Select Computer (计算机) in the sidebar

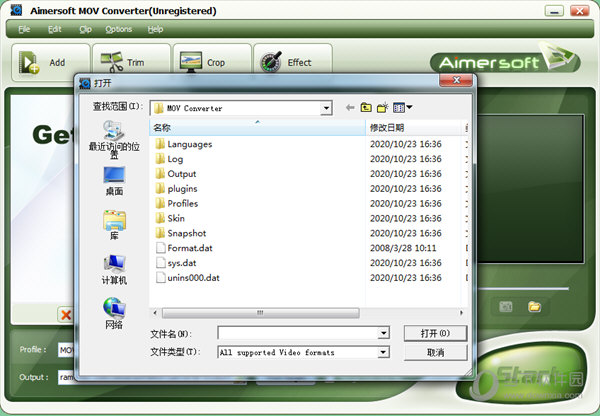tap(114, 269)
